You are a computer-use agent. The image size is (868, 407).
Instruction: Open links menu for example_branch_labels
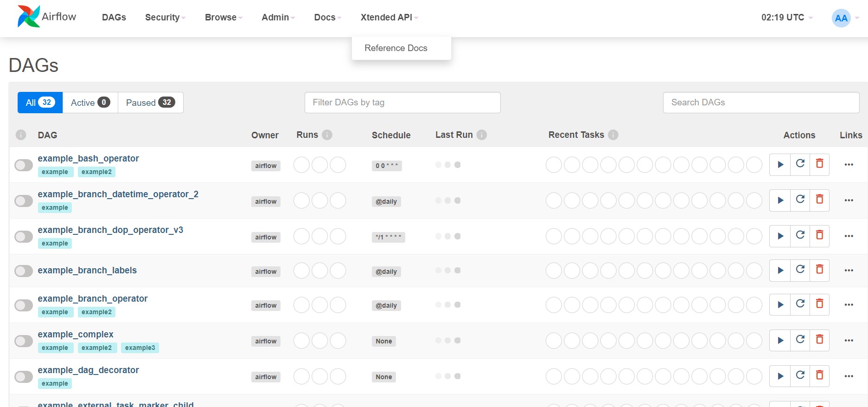click(x=849, y=270)
